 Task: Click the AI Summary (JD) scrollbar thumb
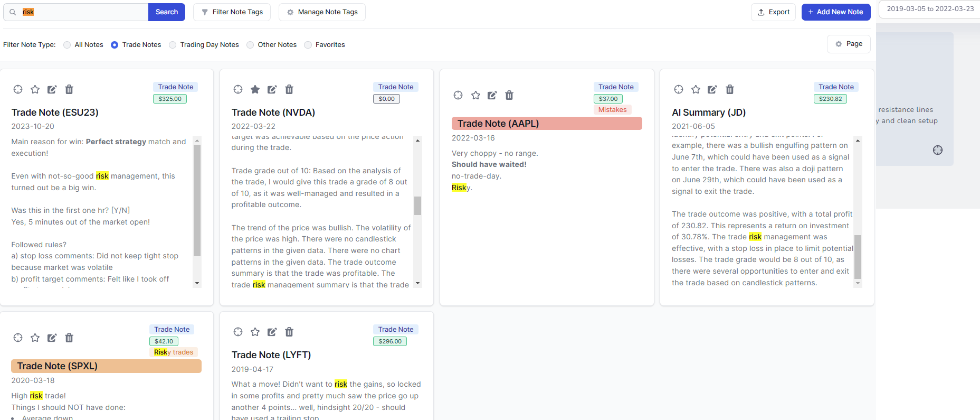click(x=858, y=257)
